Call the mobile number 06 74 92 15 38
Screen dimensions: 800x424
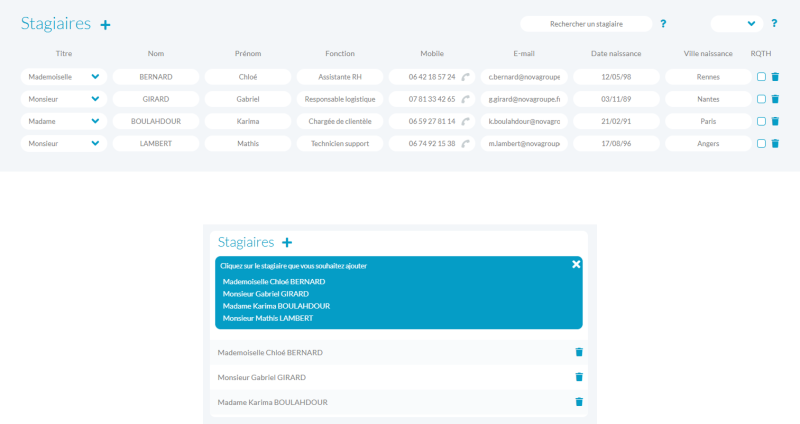point(465,144)
